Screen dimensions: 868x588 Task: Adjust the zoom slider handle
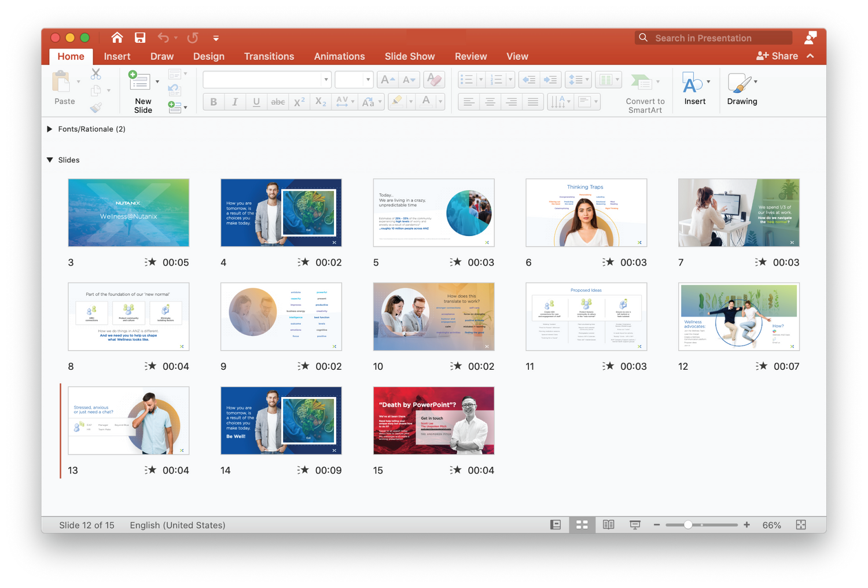click(688, 525)
